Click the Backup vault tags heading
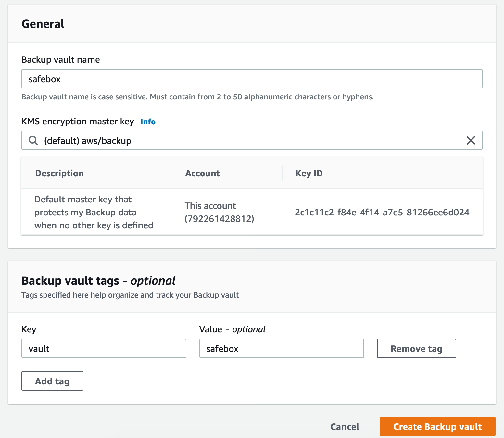The image size is (504, 438). click(x=98, y=281)
